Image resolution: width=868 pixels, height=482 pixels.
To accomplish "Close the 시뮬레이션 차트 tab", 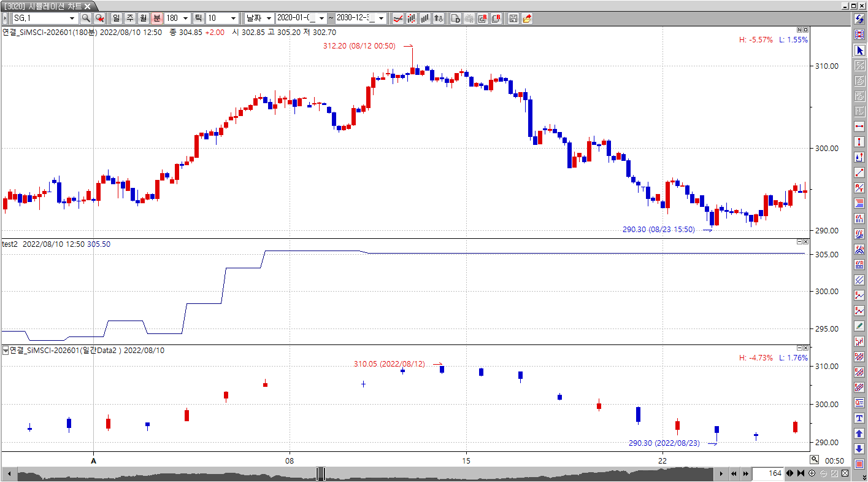I will tap(88, 6).
